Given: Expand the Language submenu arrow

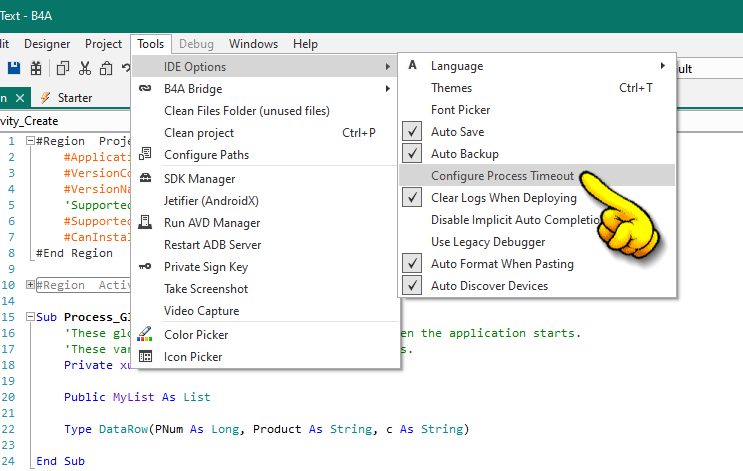Looking at the screenshot, I should click(662, 66).
